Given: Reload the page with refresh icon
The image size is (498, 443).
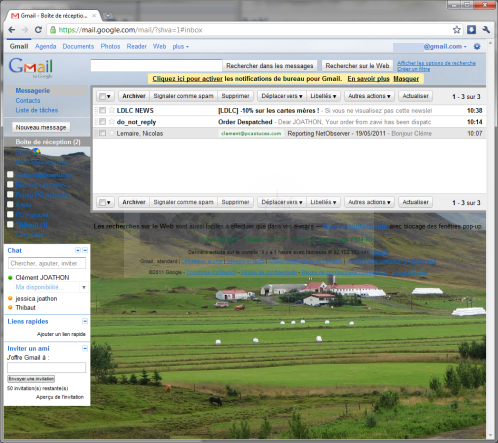Looking at the screenshot, I should coord(38,30).
